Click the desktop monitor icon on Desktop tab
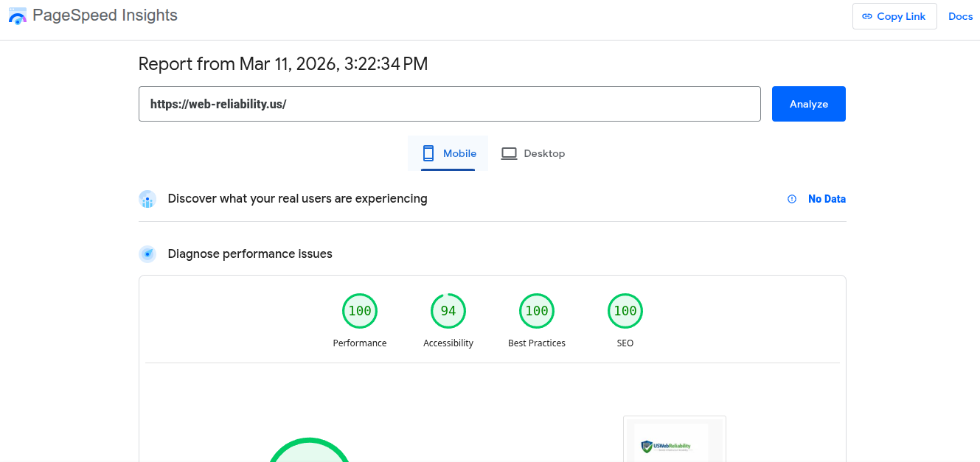 (x=509, y=153)
